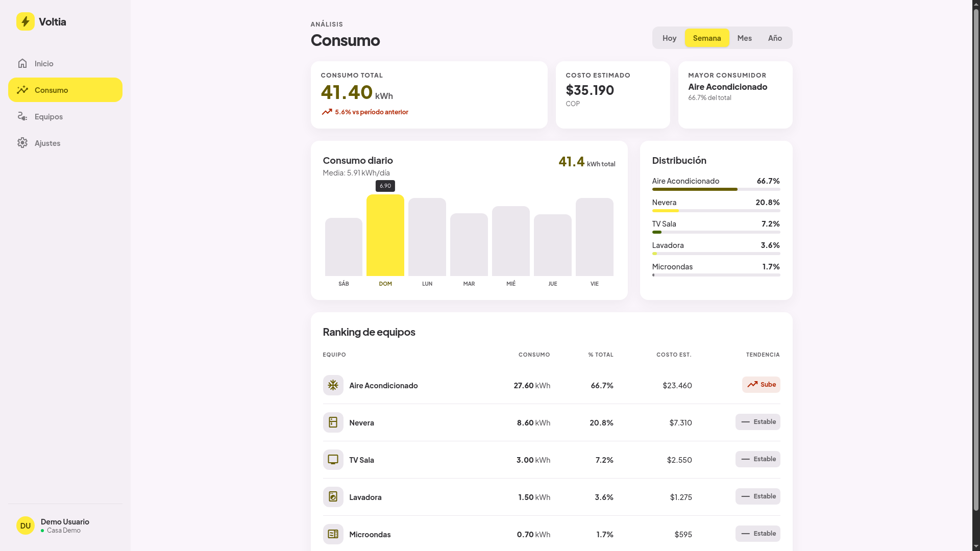Open Inicio in the sidebar
980x551 pixels.
[x=65, y=63]
